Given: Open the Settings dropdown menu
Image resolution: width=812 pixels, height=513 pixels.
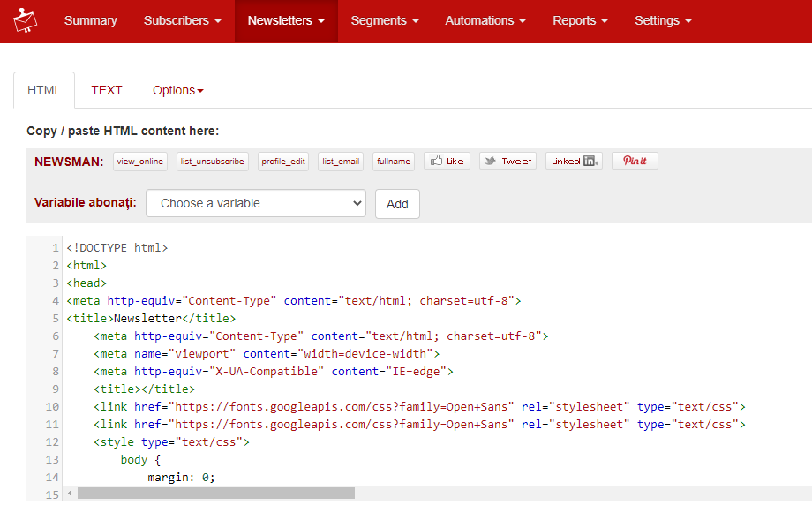Looking at the screenshot, I should pyautogui.click(x=663, y=20).
